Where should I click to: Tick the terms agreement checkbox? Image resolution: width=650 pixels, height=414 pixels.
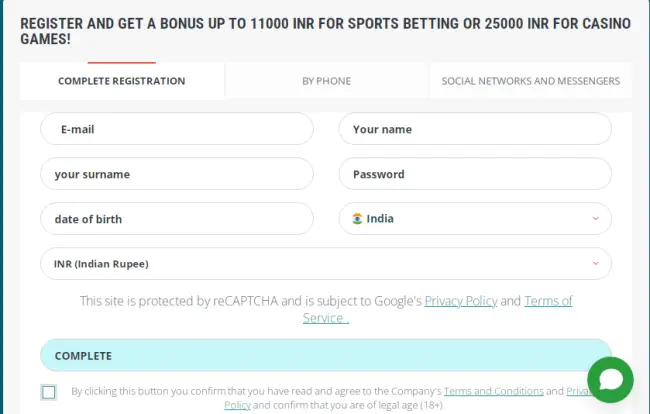49,392
